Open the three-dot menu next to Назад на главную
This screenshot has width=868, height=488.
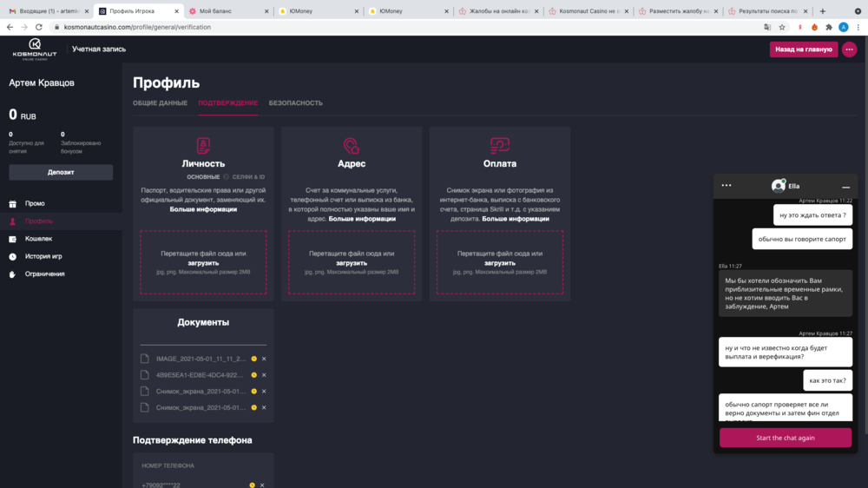(849, 49)
